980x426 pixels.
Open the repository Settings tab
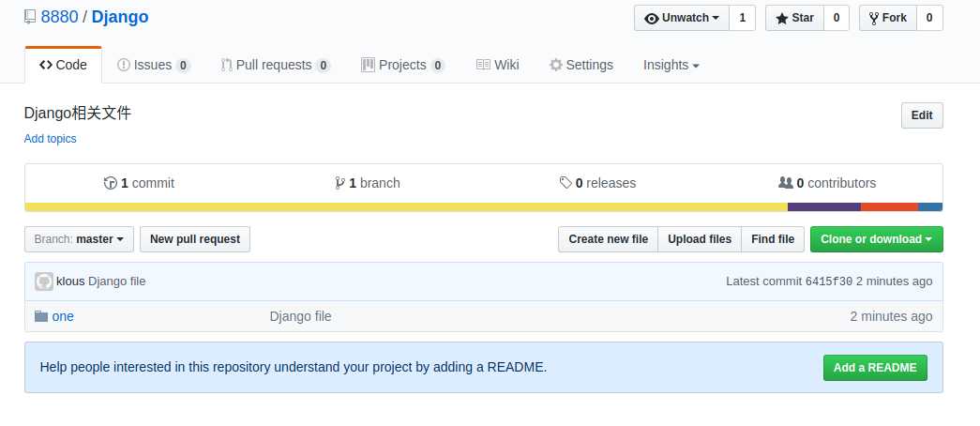[x=581, y=65]
